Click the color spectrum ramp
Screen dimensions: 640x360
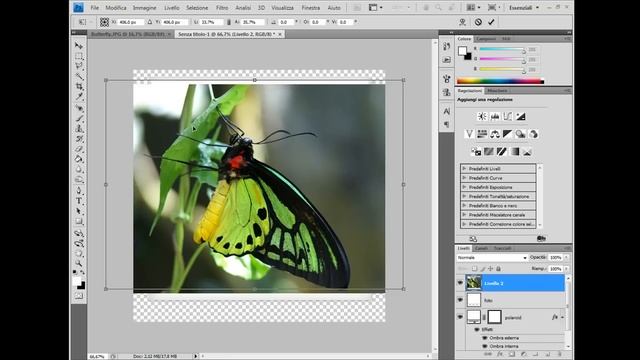(x=500, y=81)
